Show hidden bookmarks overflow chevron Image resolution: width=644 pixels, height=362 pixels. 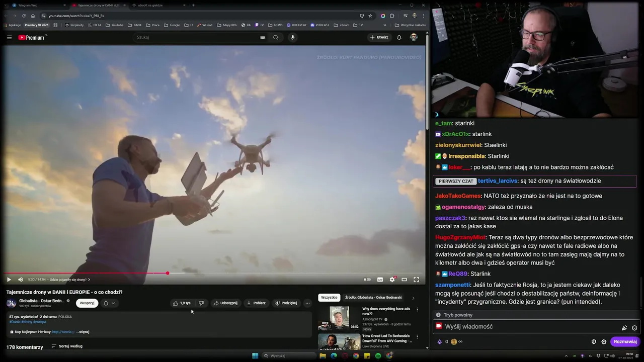point(385,25)
